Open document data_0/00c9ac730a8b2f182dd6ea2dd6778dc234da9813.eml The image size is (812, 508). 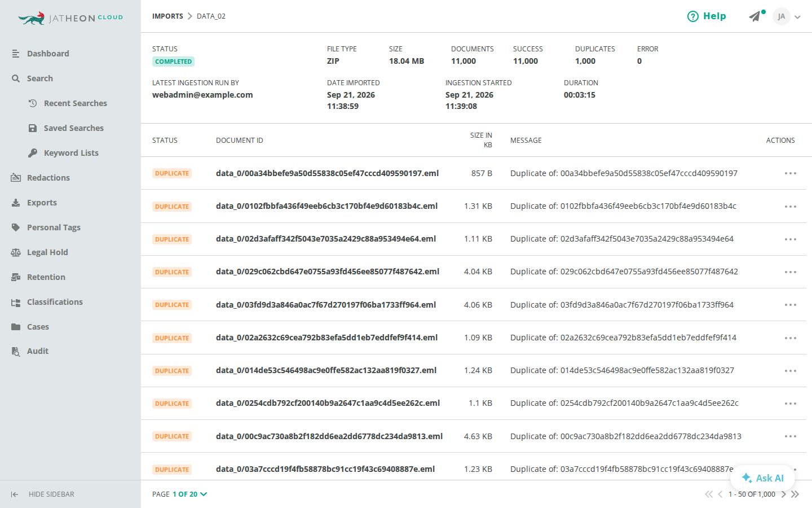[329, 436]
